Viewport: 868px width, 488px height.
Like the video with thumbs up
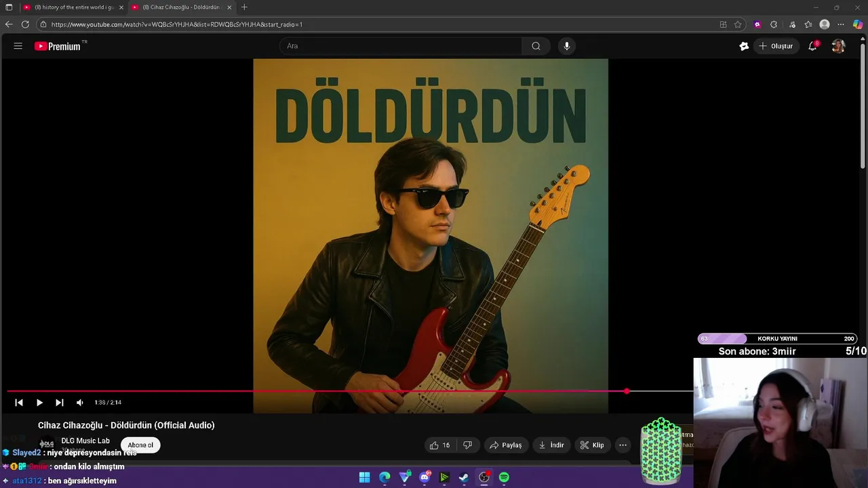pyautogui.click(x=440, y=445)
